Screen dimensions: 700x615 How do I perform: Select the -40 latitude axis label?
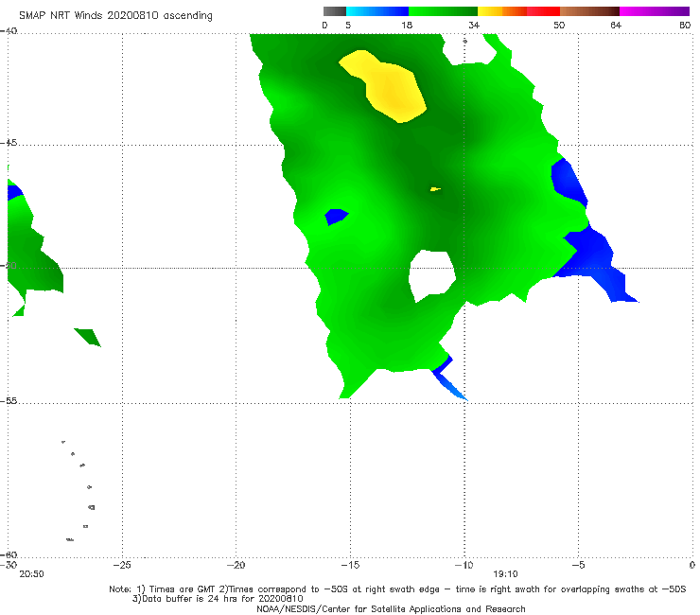point(9,31)
